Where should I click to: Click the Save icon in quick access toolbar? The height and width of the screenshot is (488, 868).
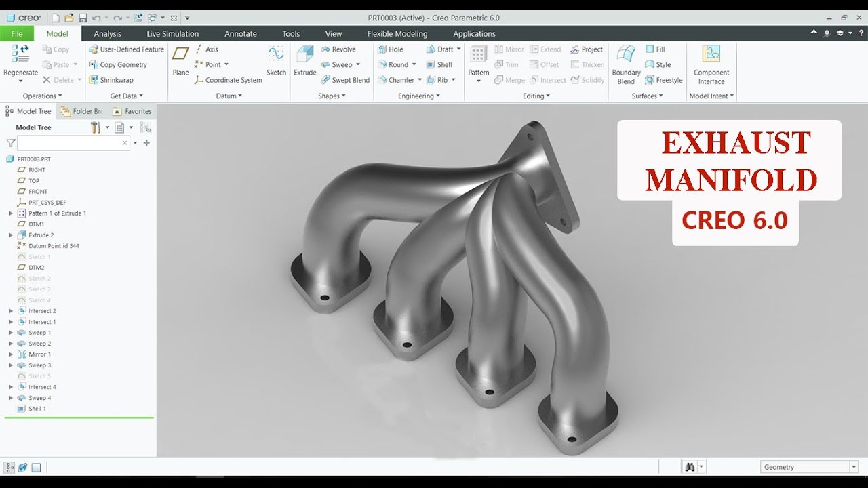coord(83,18)
